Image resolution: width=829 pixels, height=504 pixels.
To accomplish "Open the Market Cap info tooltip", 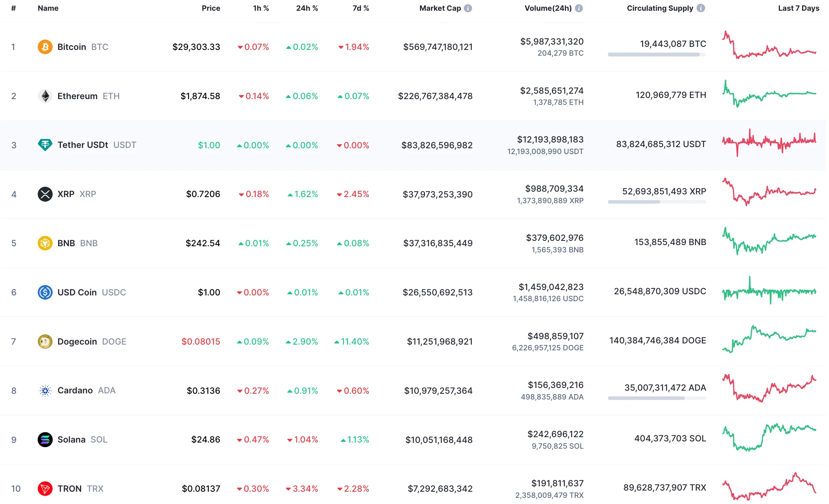I will pyautogui.click(x=468, y=8).
